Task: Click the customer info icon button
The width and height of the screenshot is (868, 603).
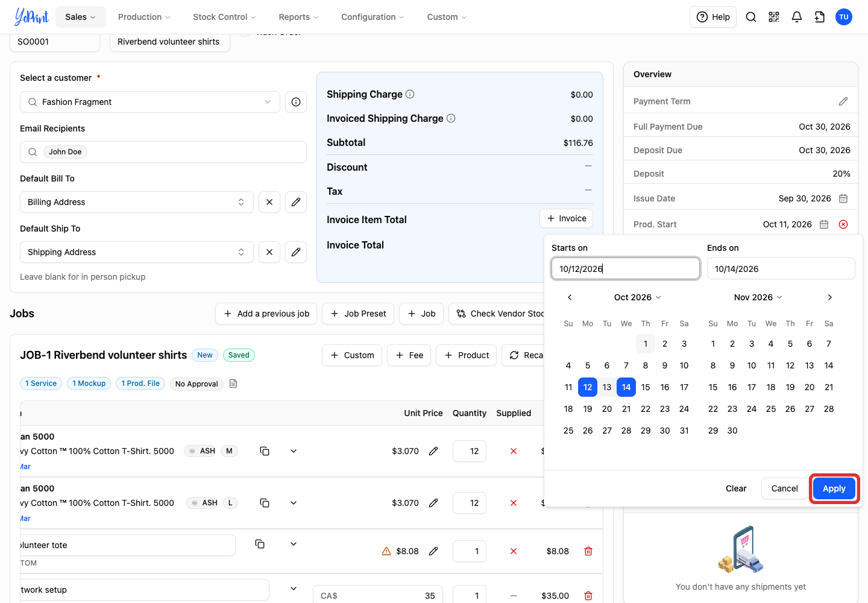Action: pos(296,102)
